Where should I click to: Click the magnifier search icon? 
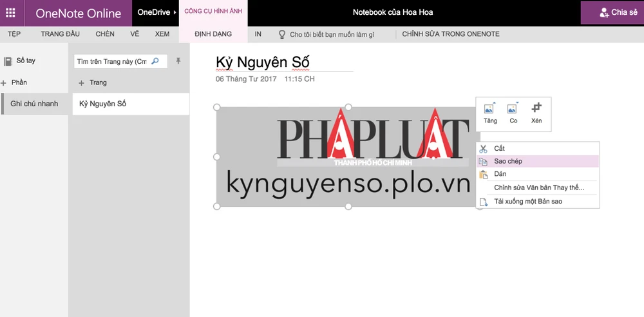155,61
